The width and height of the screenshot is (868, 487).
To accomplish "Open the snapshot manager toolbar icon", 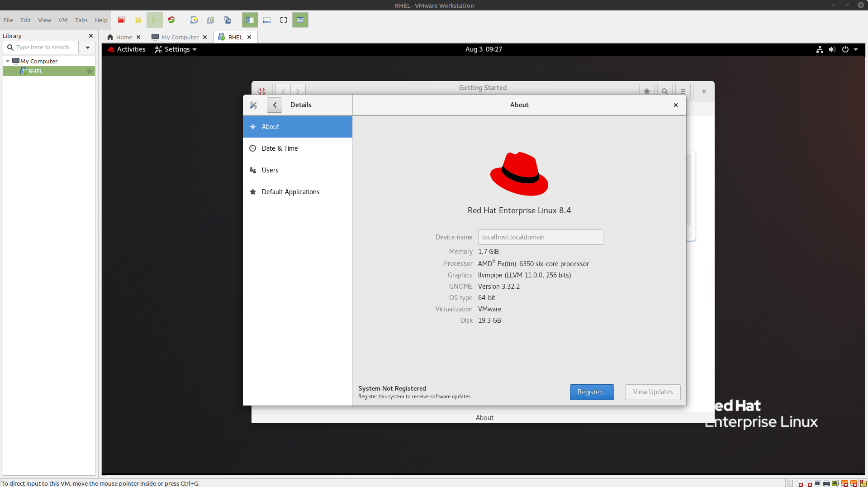I will point(228,20).
